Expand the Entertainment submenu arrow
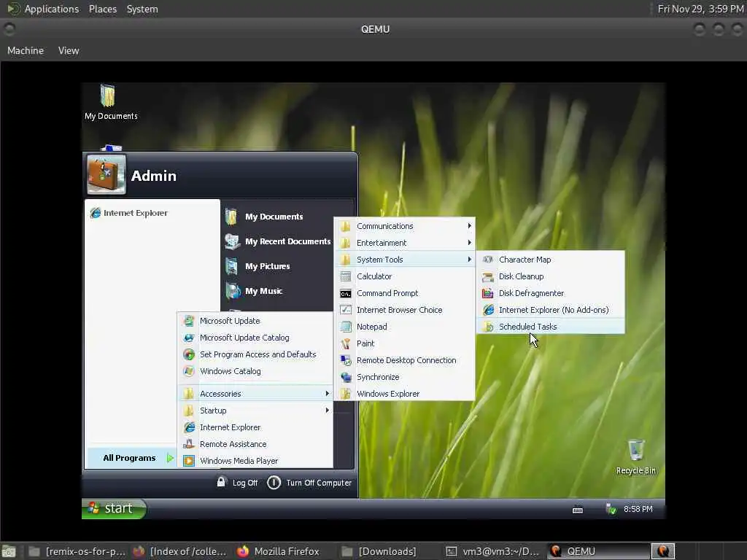The image size is (747, 560). point(469,243)
